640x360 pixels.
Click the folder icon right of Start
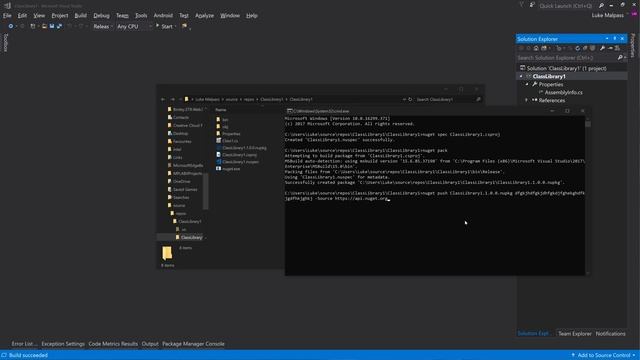tap(184, 27)
